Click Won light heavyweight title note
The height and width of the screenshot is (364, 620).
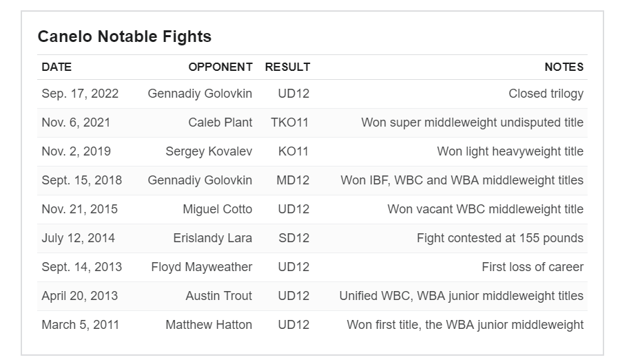point(510,151)
